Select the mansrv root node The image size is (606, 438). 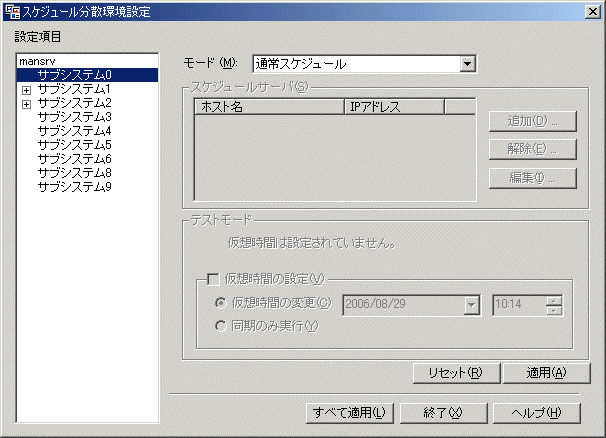click(36, 61)
